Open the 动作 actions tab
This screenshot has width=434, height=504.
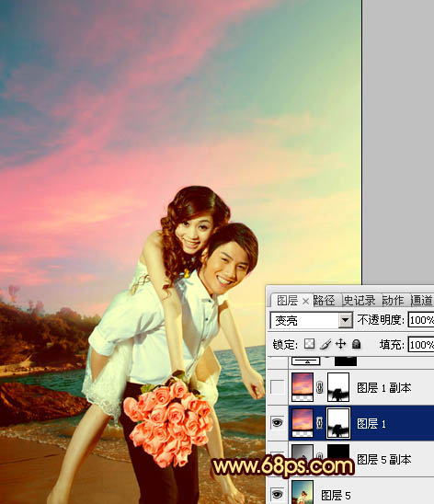coord(393,301)
